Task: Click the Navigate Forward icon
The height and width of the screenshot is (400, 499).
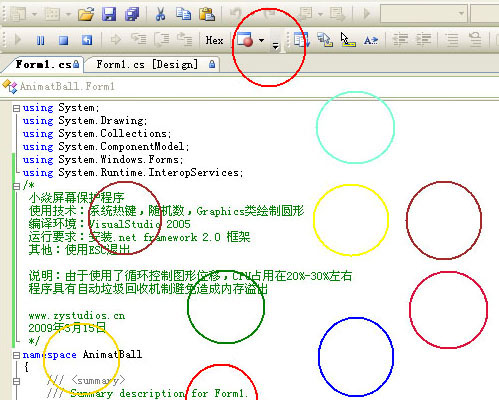Action: pyautogui.click(x=337, y=14)
